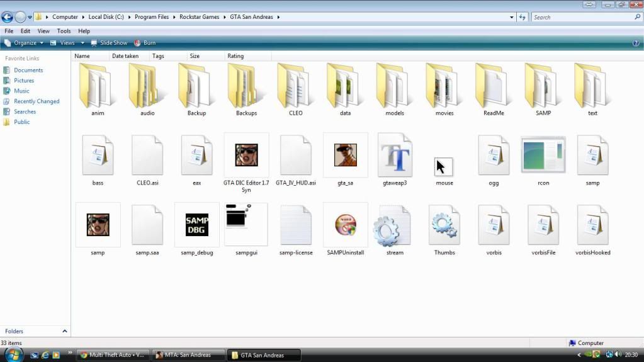Image resolution: width=644 pixels, height=362 pixels.
Task: Open the Edit menu
Action: 25,31
